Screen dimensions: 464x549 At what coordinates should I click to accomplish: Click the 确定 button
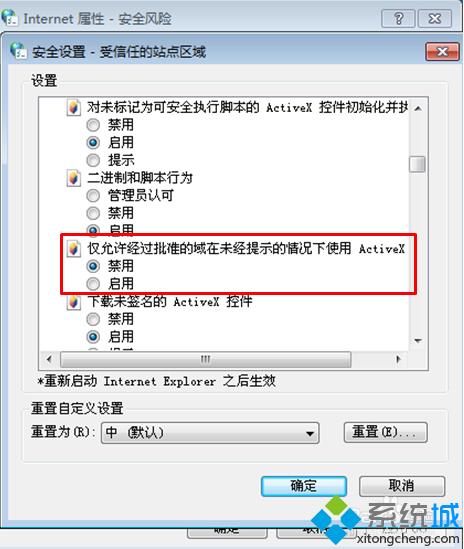tap(304, 486)
